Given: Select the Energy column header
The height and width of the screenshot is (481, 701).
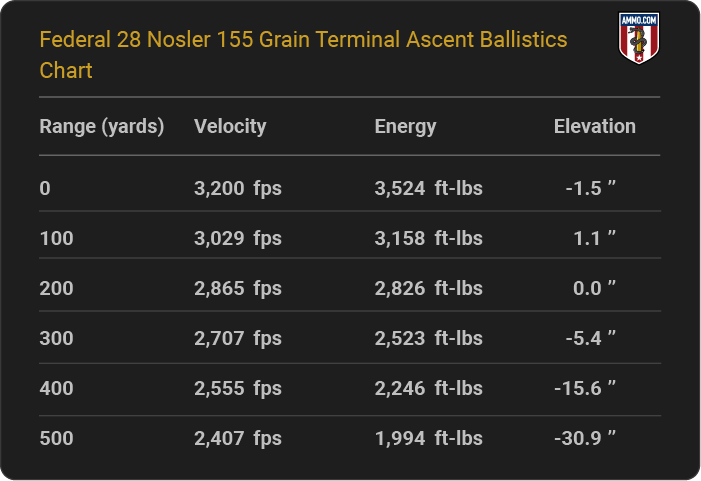Looking at the screenshot, I should pos(405,127).
